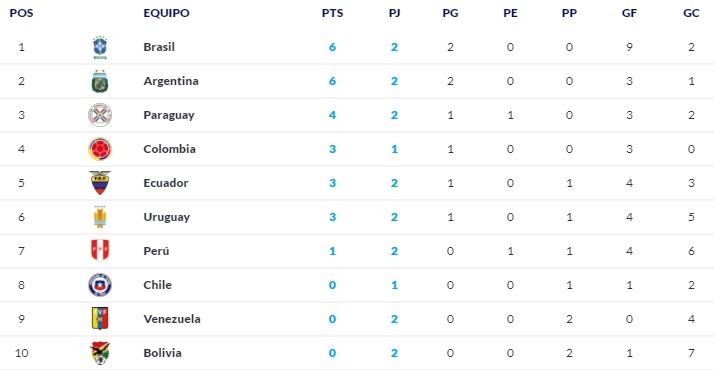The image size is (714, 370).
Task: Click the Bolivia team name
Action: point(162,353)
